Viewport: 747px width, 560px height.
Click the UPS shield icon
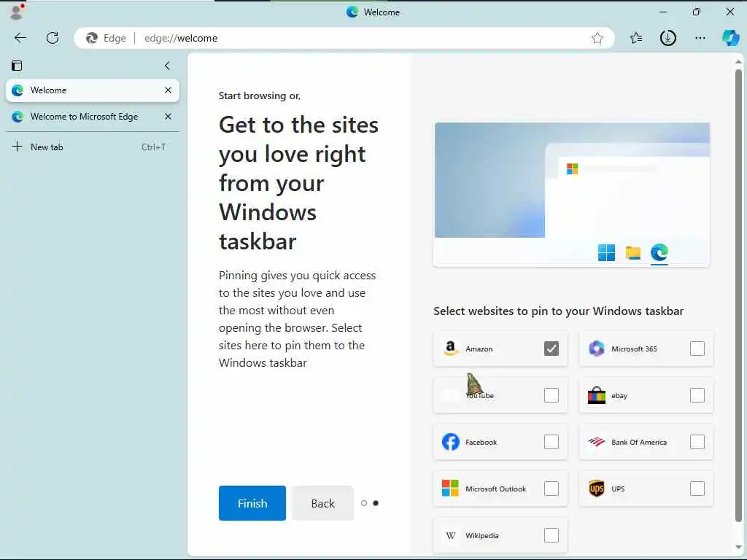tap(597, 489)
